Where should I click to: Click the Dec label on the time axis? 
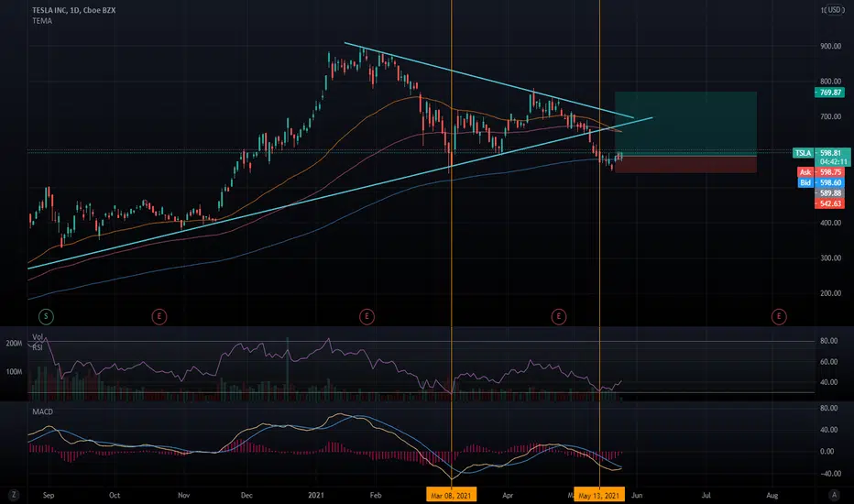pyautogui.click(x=246, y=495)
